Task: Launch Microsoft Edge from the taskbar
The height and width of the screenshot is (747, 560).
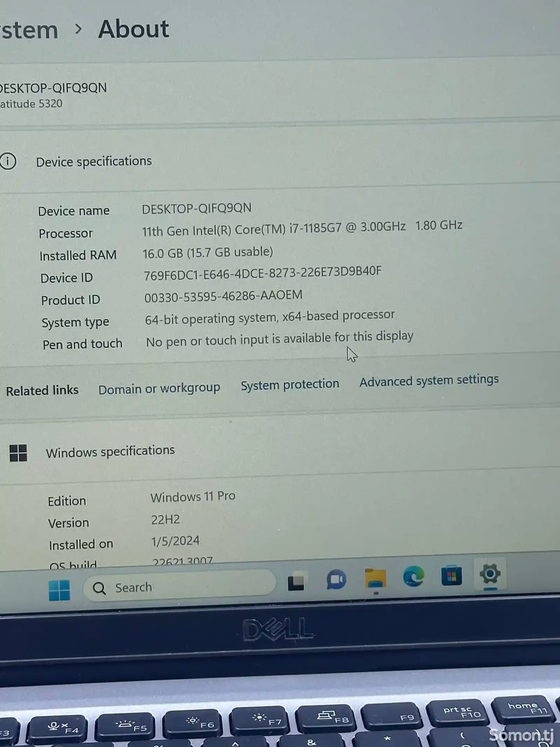Action: [x=414, y=576]
